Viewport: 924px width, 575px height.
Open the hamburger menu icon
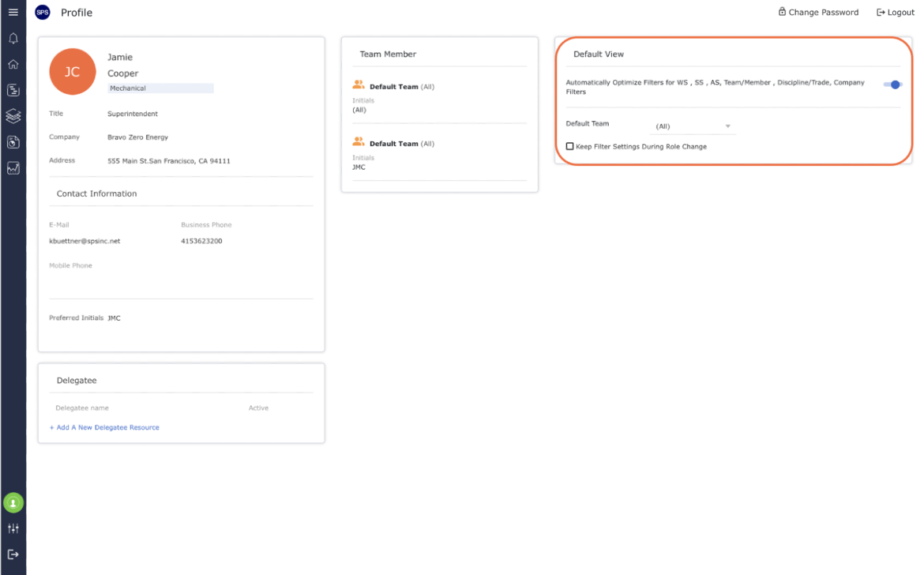pos(13,12)
